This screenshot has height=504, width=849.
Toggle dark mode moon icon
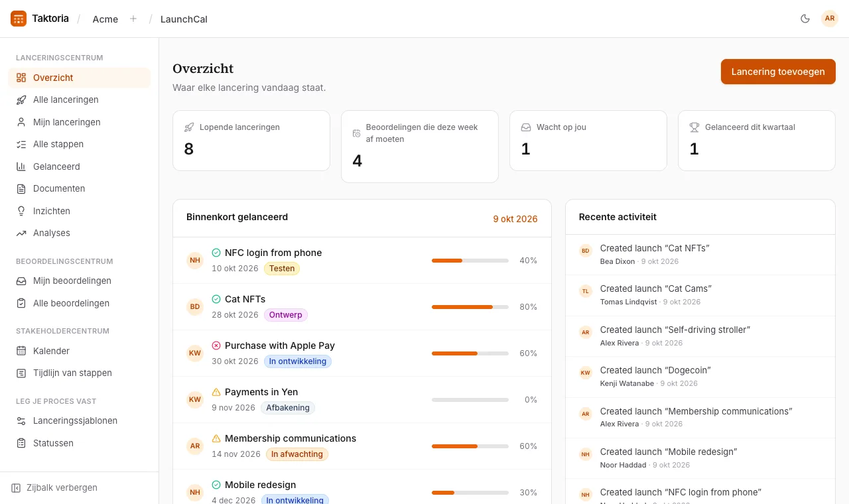(805, 19)
